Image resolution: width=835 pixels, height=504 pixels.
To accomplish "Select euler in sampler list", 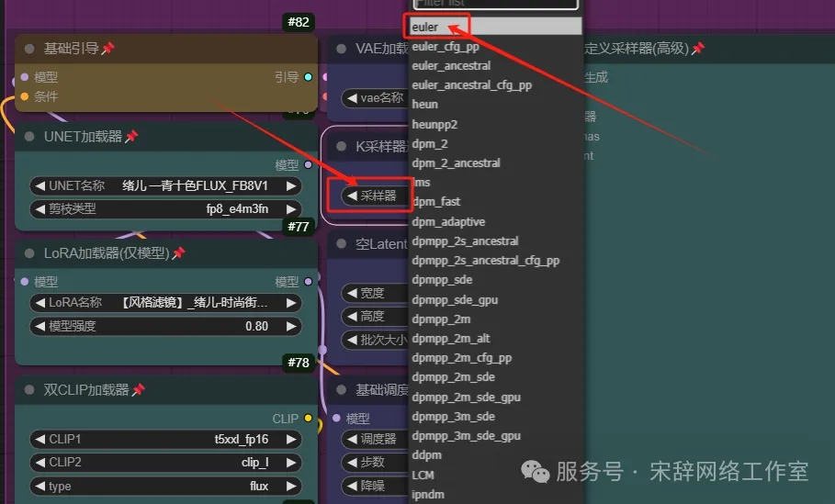I will (495, 27).
